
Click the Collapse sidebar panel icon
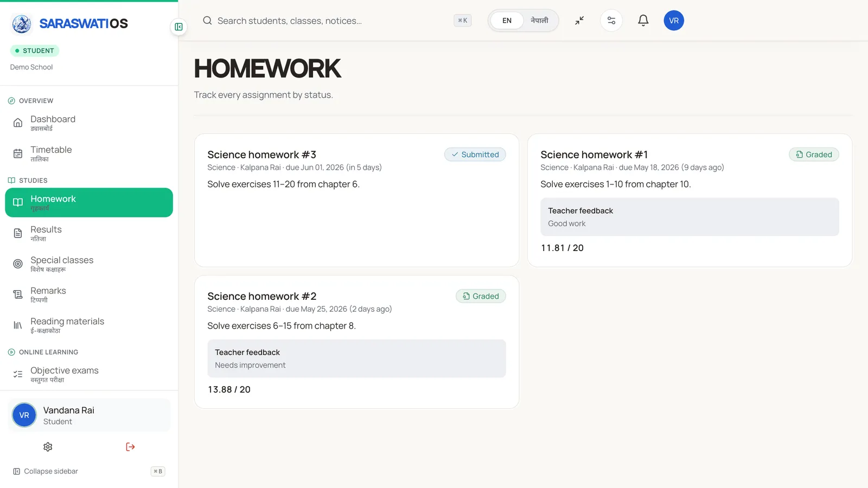17,471
